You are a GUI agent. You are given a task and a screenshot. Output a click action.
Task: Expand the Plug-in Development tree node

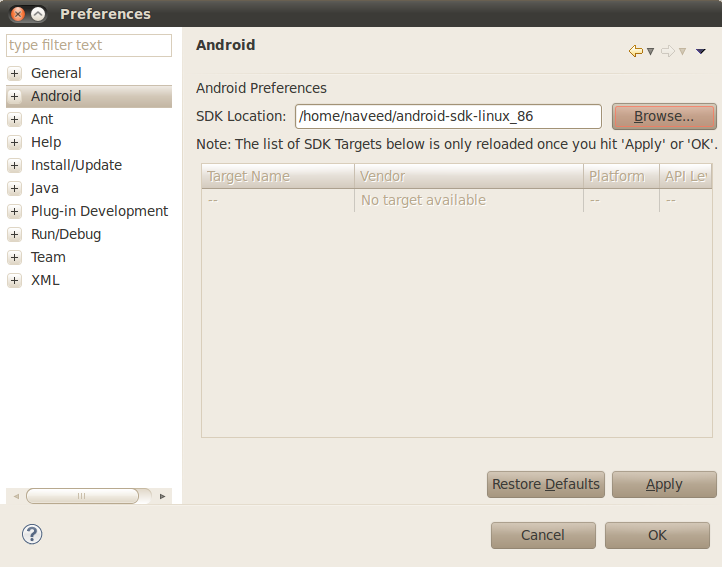(x=15, y=211)
